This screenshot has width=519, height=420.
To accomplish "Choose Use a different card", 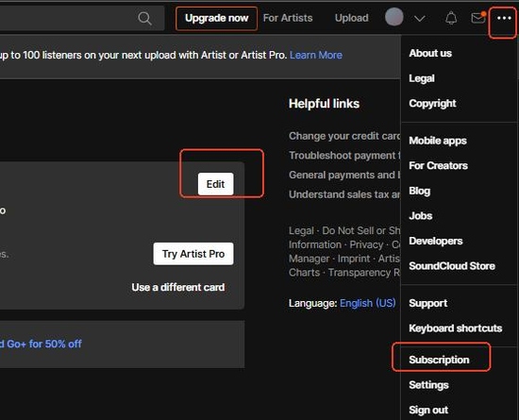I will click(x=178, y=287).
